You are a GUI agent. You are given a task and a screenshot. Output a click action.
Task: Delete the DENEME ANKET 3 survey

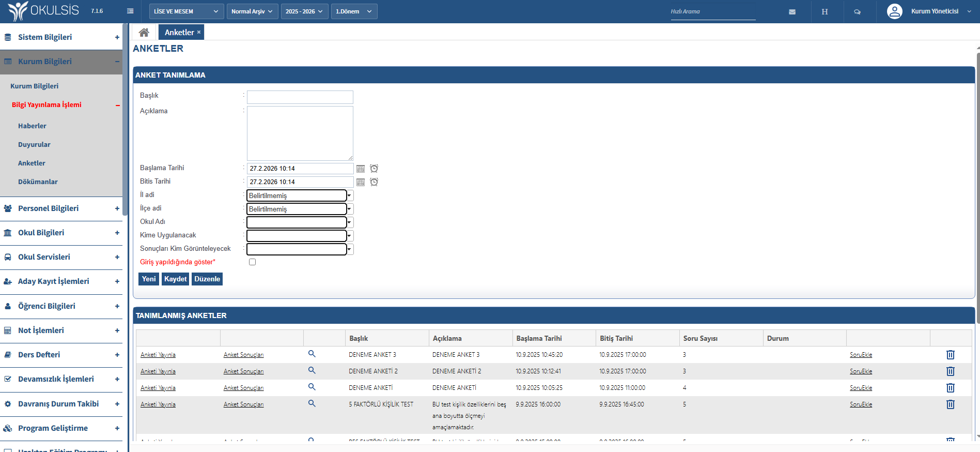tap(950, 355)
